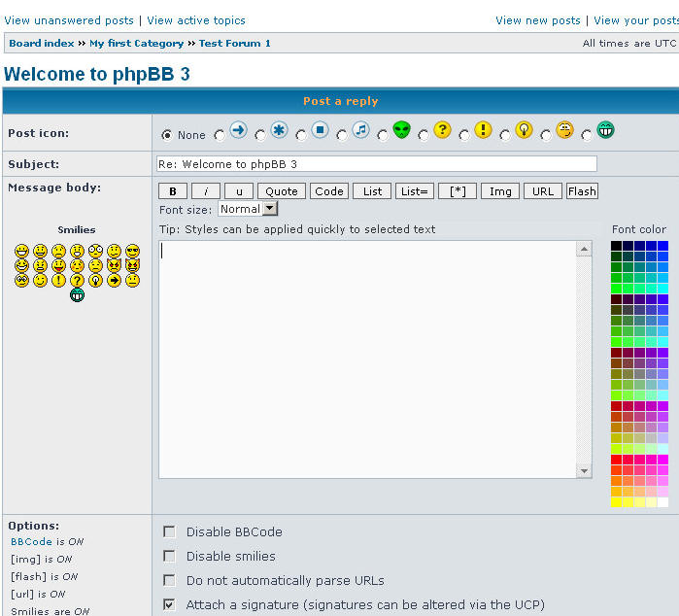Choose the radio for the green grin post icon

tap(587, 136)
